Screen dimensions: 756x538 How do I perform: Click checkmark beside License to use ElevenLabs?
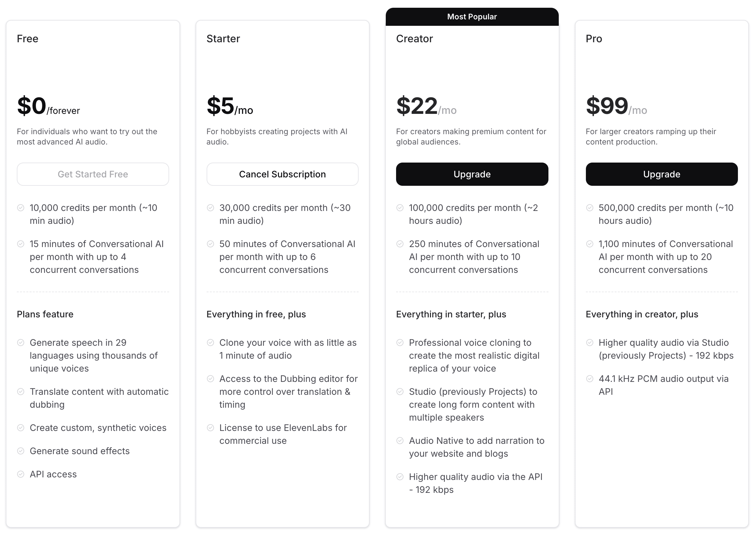tap(210, 428)
